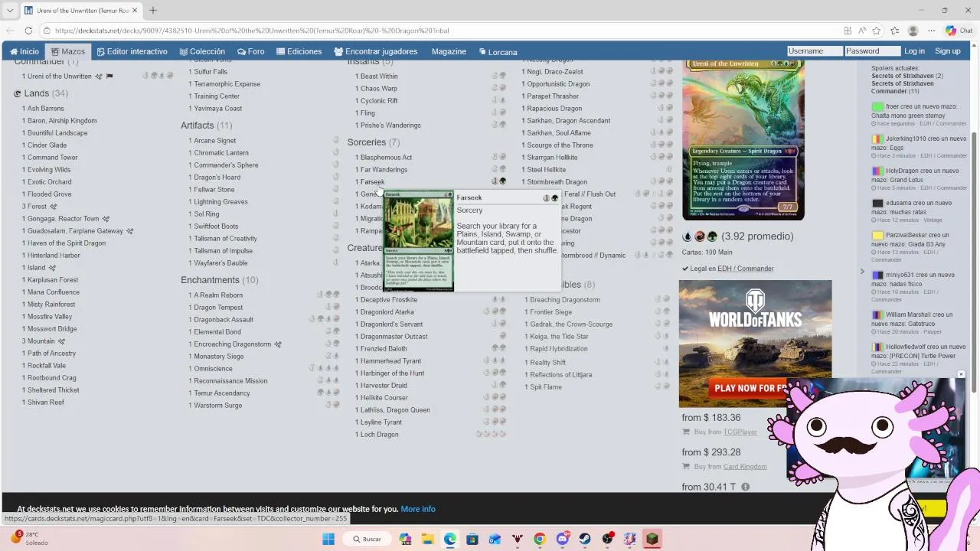
Task: Open Steam from the taskbar
Action: coord(585,539)
